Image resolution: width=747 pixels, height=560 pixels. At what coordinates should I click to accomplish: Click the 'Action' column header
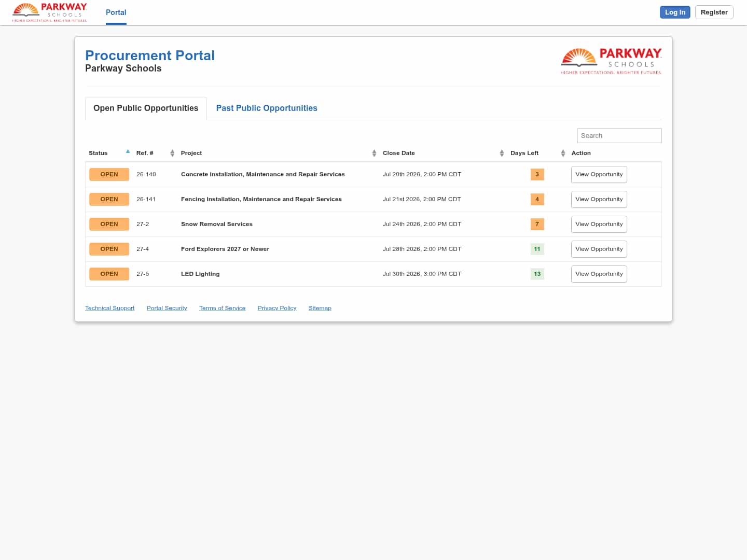[x=581, y=153]
